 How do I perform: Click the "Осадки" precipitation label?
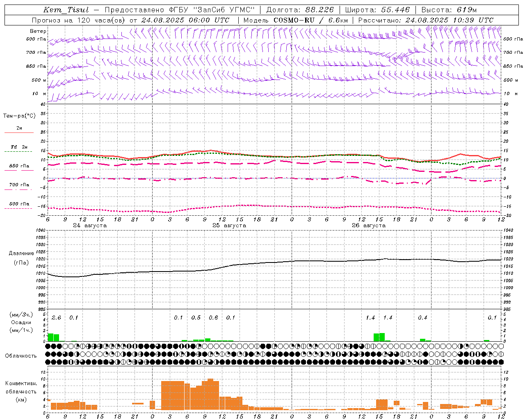coord(21,322)
